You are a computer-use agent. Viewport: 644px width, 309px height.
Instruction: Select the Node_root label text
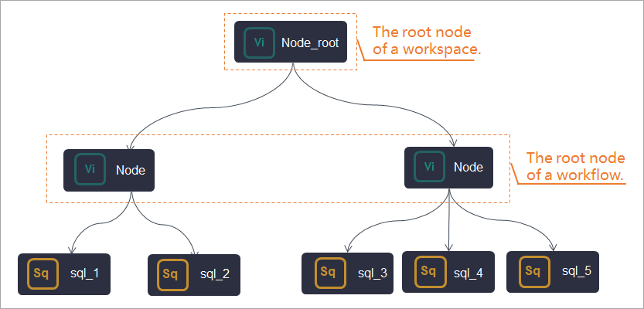310,42
